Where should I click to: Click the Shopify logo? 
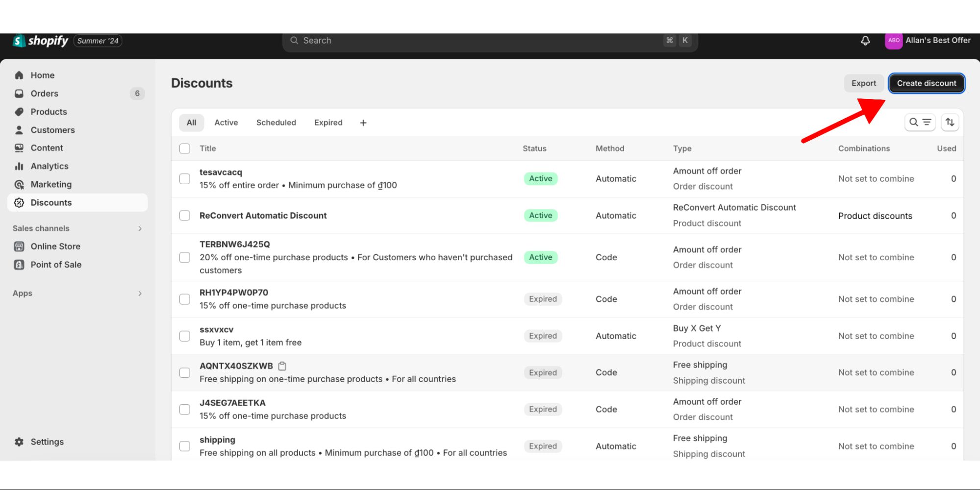pos(41,41)
